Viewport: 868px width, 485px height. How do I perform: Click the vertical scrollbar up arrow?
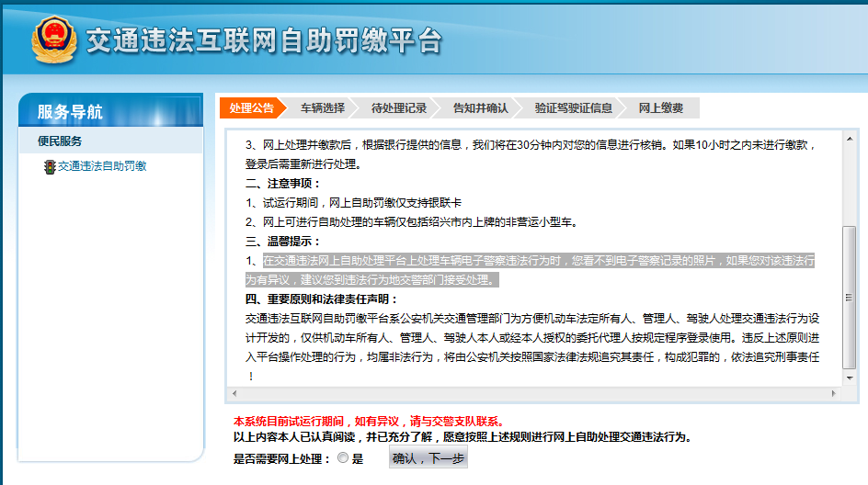click(x=850, y=137)
